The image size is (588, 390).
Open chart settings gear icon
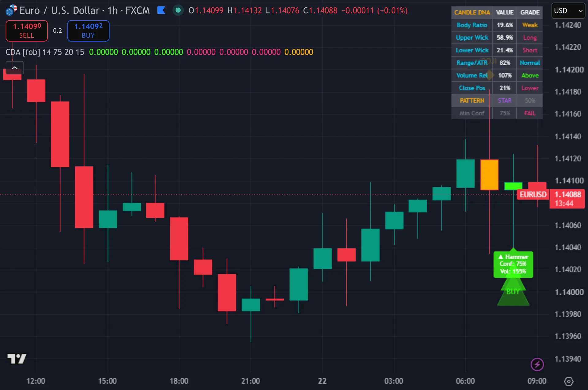pyautogui.click(x=569, y=381)
